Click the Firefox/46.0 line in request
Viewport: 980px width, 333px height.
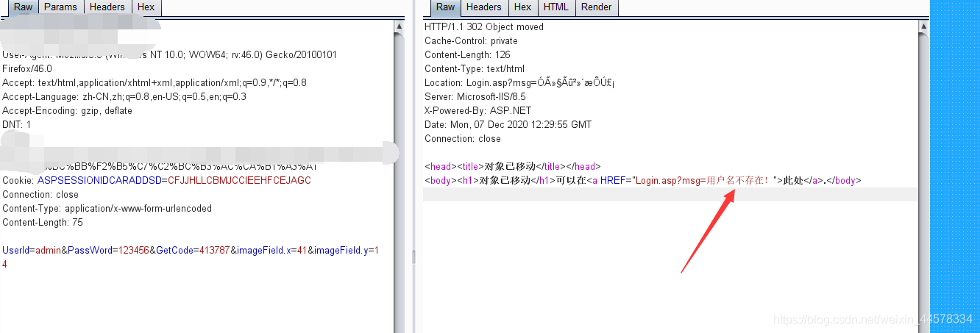pos(27,69)
